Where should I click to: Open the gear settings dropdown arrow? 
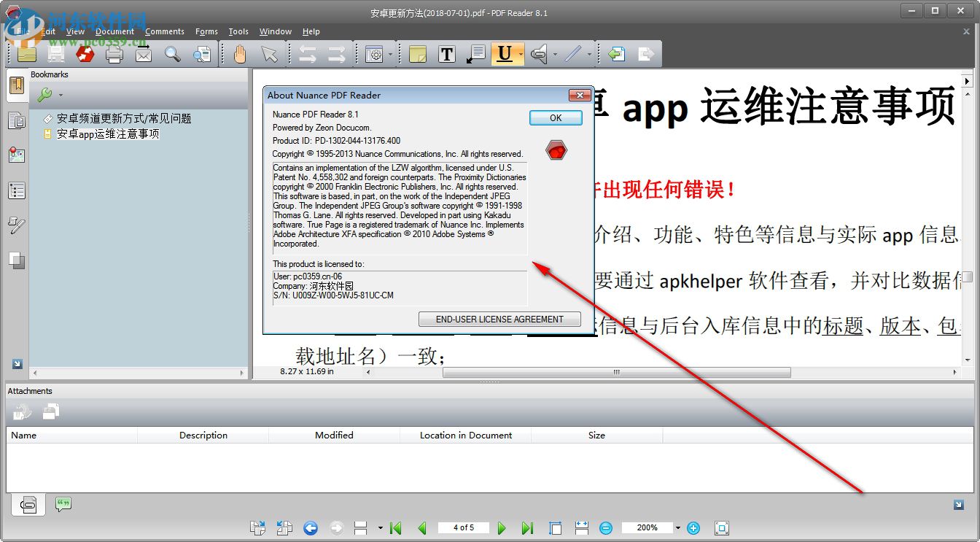tap(390, 54)
